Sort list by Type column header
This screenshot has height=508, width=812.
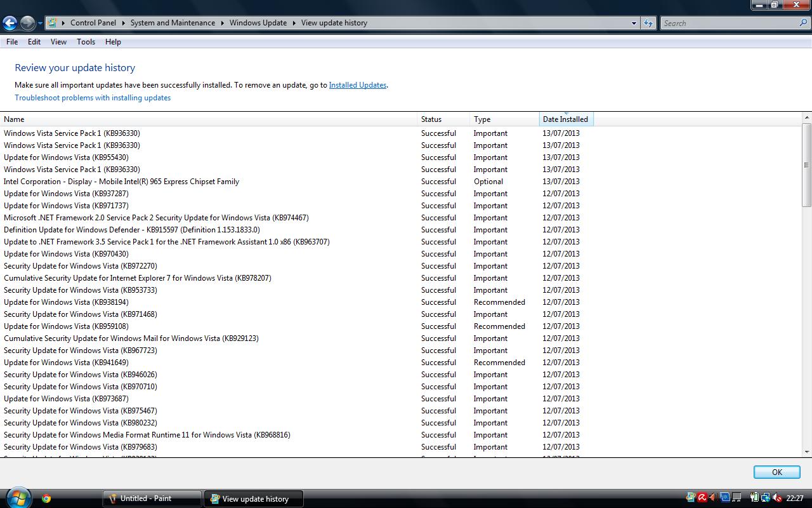coord(504,119)
